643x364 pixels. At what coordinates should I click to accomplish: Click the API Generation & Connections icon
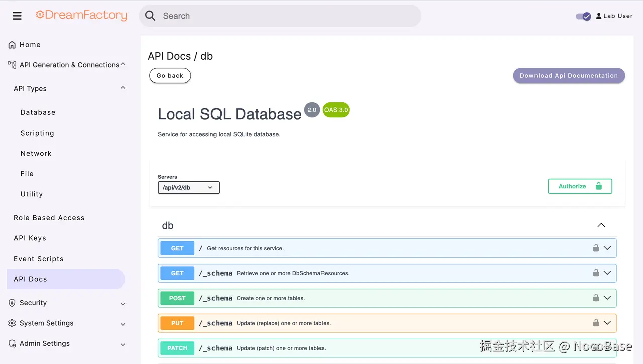click(x=12, y=65)
